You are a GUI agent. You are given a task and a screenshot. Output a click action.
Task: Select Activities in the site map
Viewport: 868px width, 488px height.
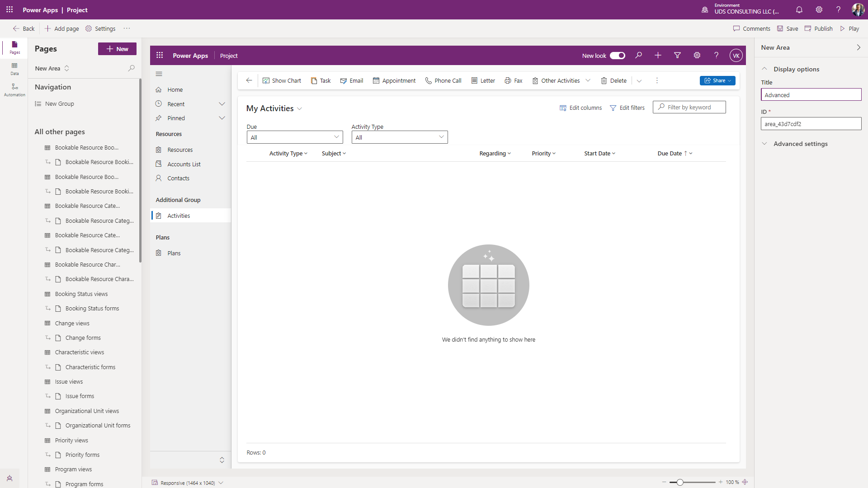pos(190,216)
